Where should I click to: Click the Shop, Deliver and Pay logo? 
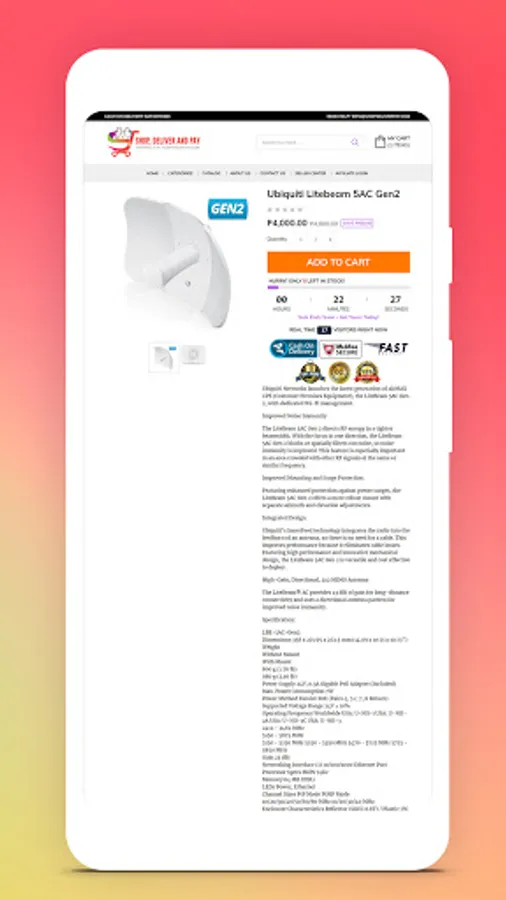(154, 142)
